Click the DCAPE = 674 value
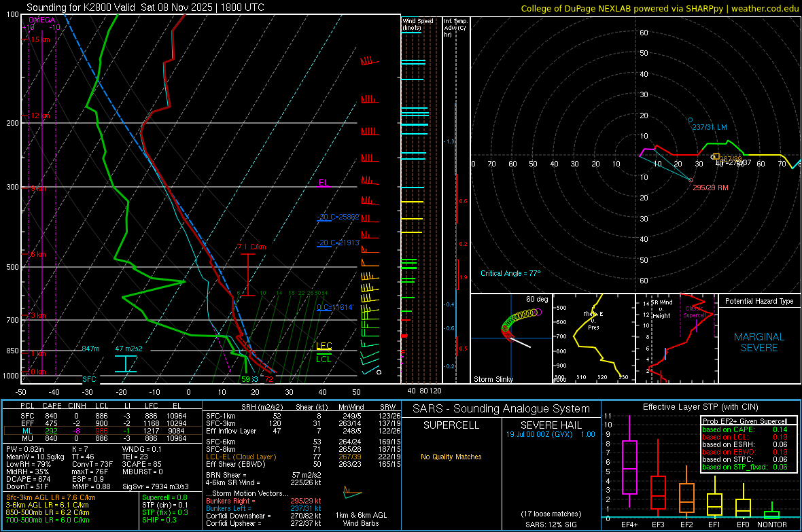Viewport: 802px width, 532px height. click(x=28, y=479)
